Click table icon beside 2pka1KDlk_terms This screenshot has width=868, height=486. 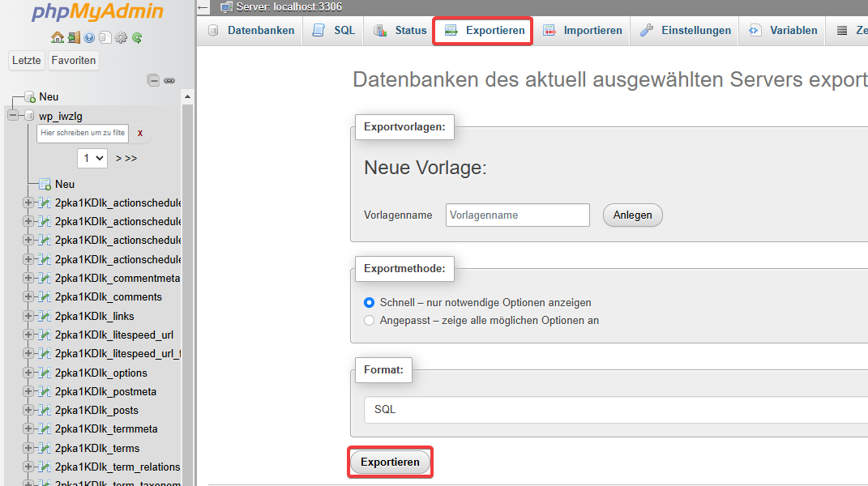click(45, 448)
